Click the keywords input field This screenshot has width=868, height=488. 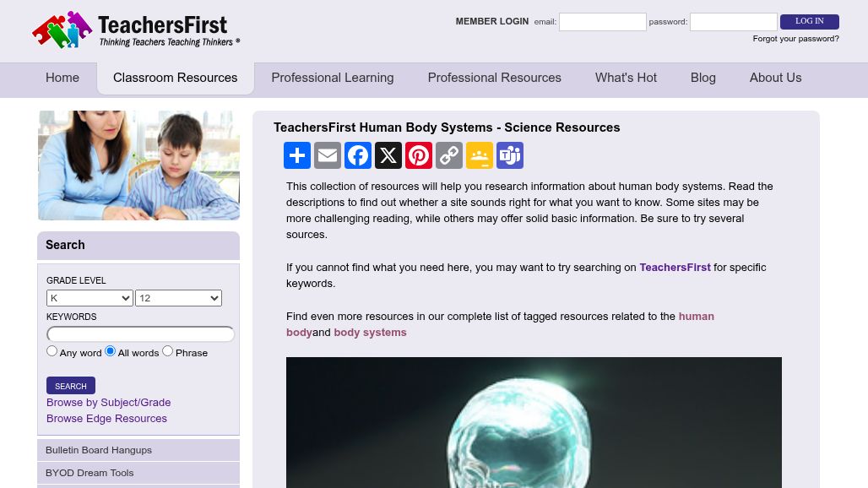141,333
